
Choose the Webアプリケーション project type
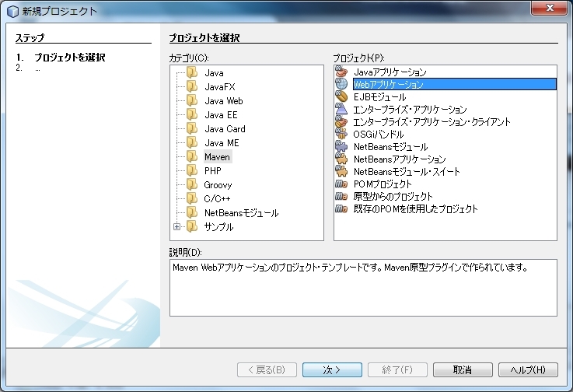(x=455, y=84)
